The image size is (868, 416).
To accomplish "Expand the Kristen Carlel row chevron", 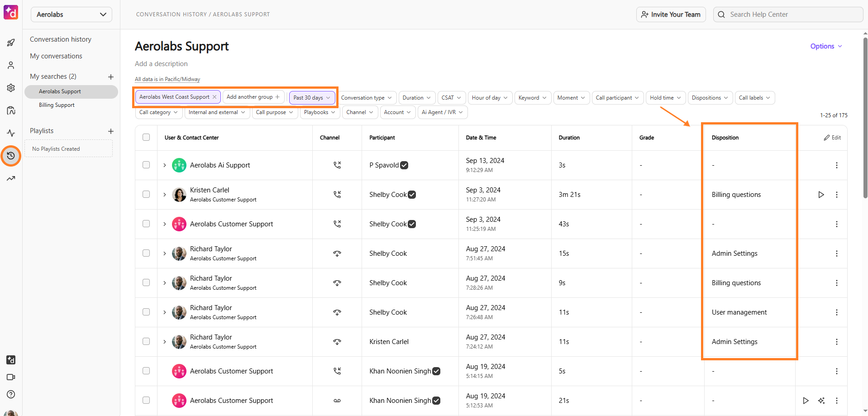I will coord(165,195).
